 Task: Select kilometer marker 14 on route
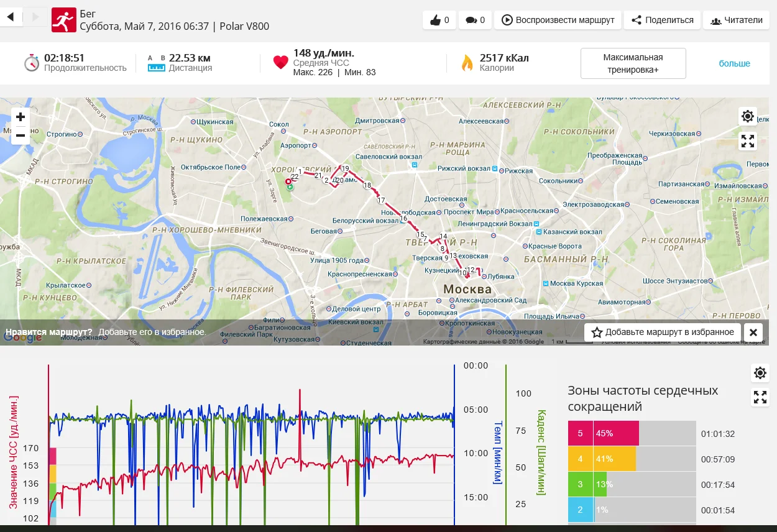click(443, 236)
